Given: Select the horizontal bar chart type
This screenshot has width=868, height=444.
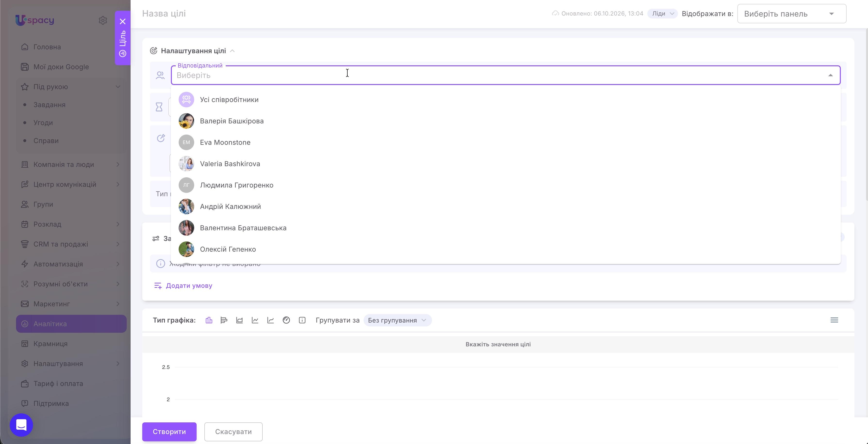Looking at the screenshot, I should tap(224, 320).
